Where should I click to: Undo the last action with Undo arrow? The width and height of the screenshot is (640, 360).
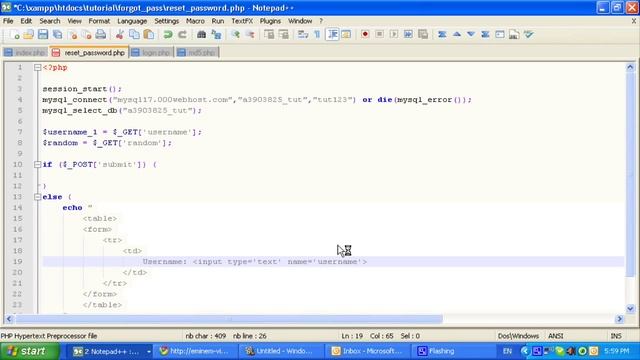[x=167, y=35]
